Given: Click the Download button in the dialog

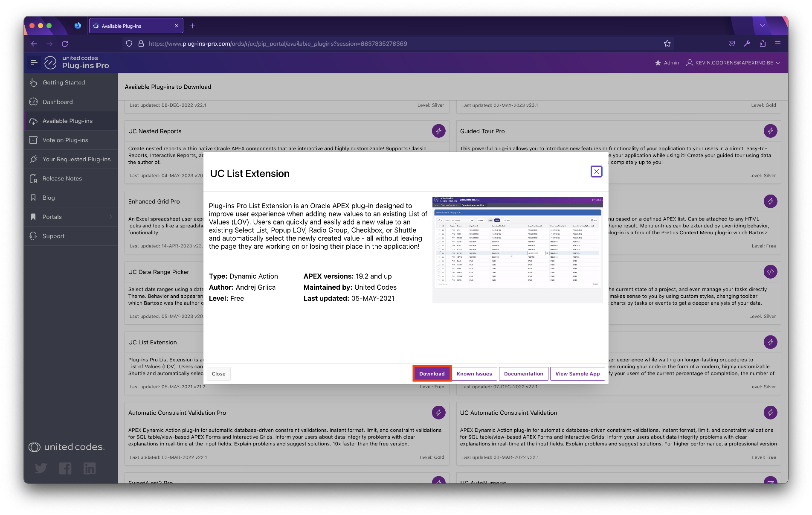Looking at the screenshot, I should point(432,373).
